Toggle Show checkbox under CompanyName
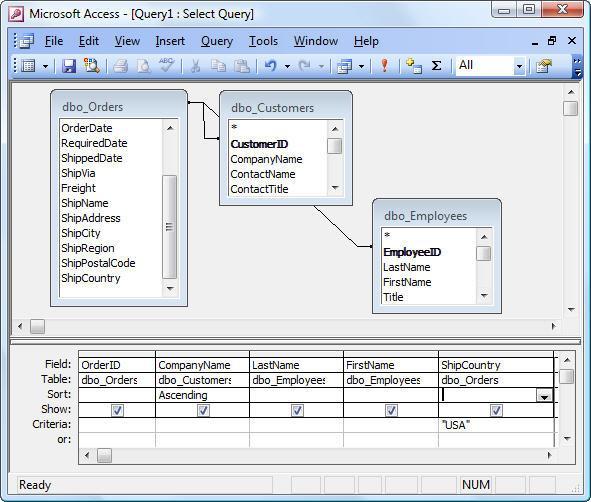This screenshot has width=591, height=502. [x=203, y=410]
